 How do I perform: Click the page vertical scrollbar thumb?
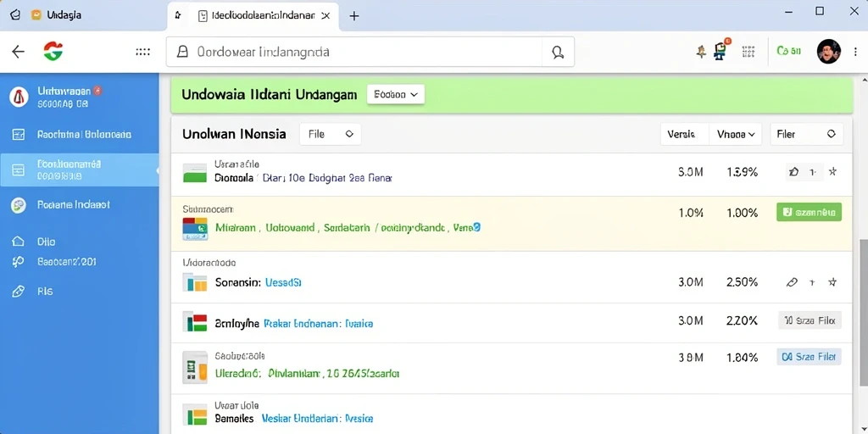[x=864, y=313]
